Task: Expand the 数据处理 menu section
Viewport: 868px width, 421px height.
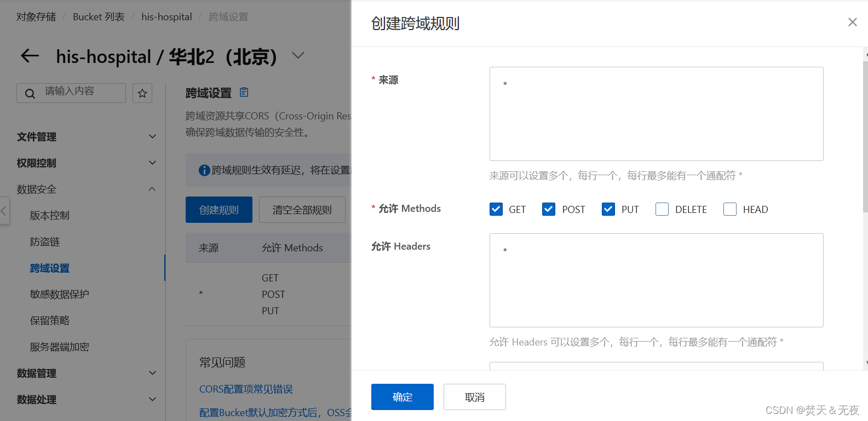Action: click(87, 399)
